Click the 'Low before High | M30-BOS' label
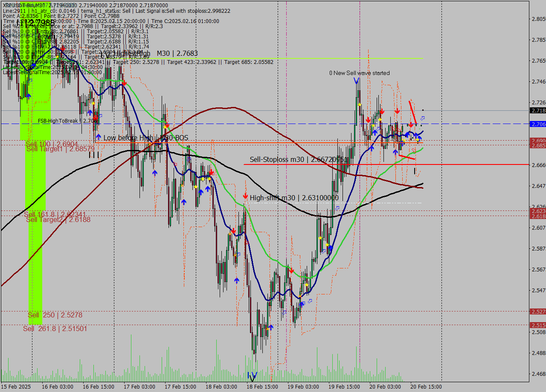 coord(145,138)
